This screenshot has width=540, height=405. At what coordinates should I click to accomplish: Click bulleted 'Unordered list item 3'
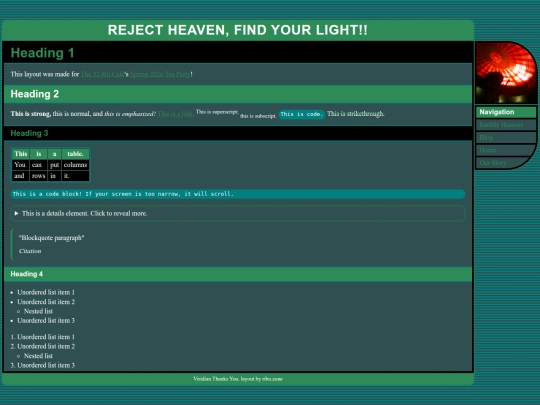tap(46, 321)
